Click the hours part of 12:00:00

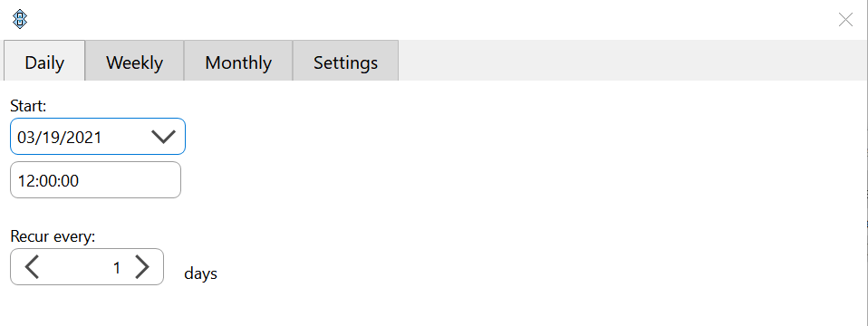click(25, 180)
